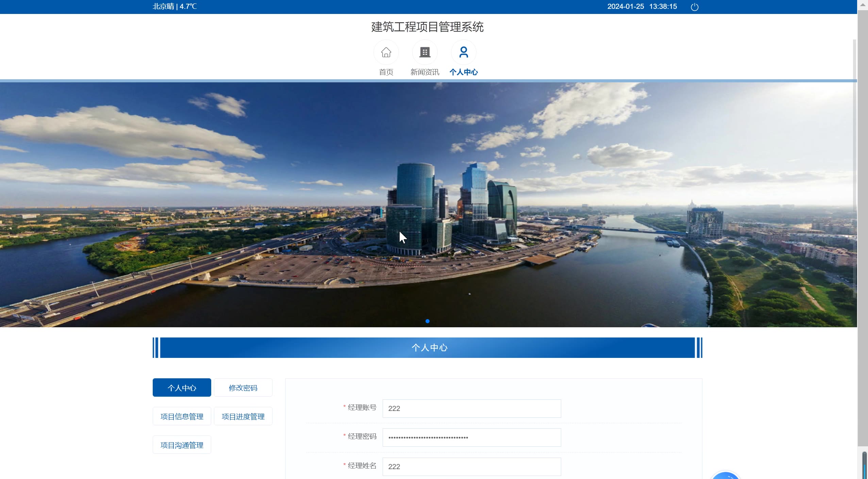Open 项目信息管理 section
868x479 pixels.
coord(182,416)
